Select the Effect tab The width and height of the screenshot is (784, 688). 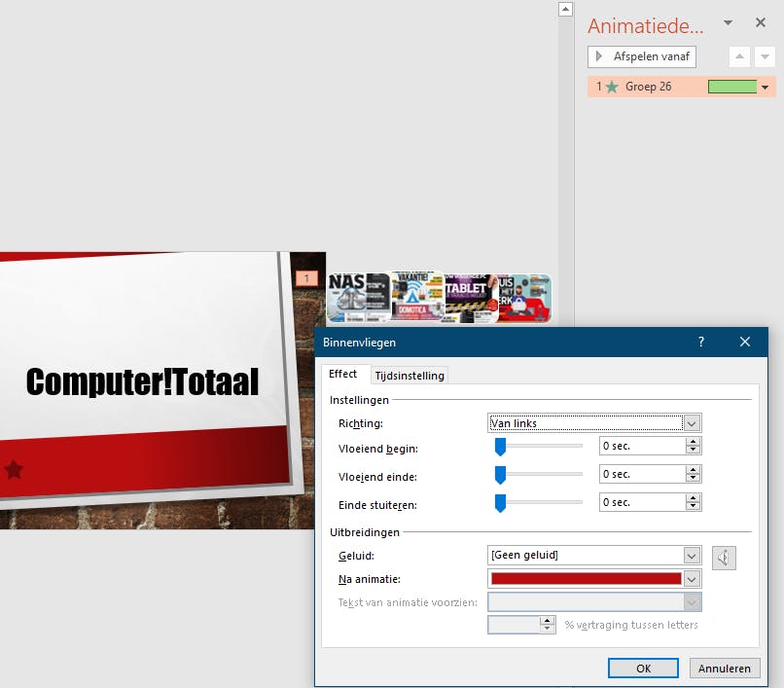[x=343, y=374]
